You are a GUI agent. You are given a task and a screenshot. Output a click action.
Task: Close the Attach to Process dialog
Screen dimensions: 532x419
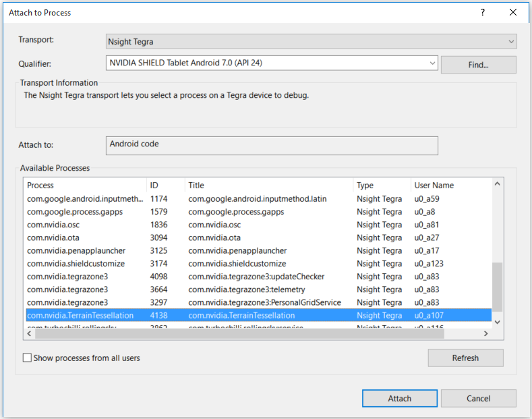(513, 13)
